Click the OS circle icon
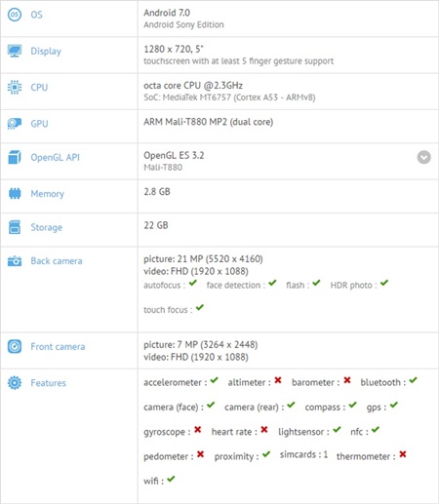Screen dimensions: 439x504 15,15
